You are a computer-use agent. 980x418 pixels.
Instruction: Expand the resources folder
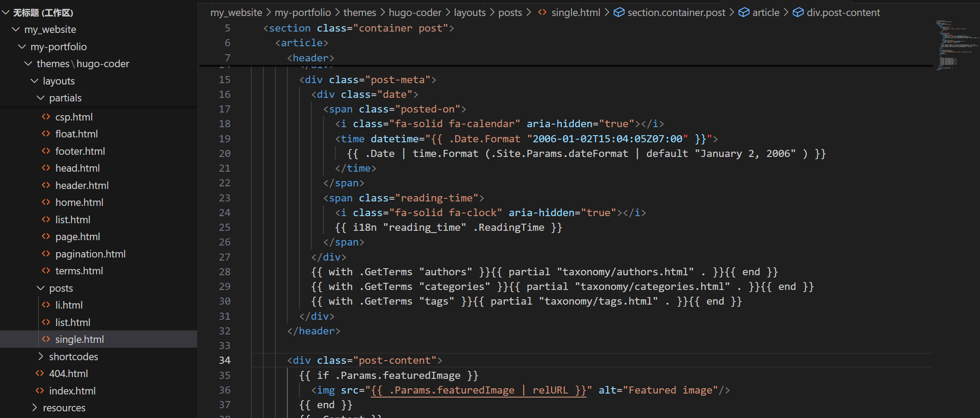click(x=34, y=408)
